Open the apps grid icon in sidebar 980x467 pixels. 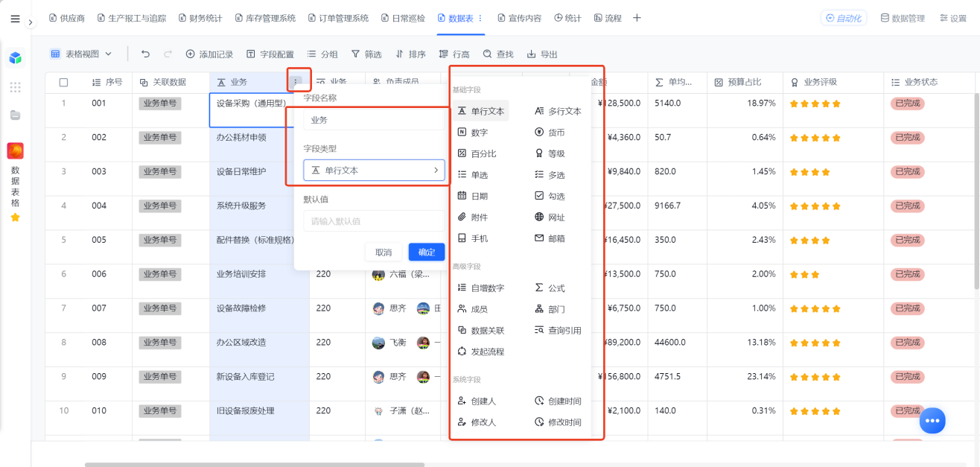[x=15, y=87]
